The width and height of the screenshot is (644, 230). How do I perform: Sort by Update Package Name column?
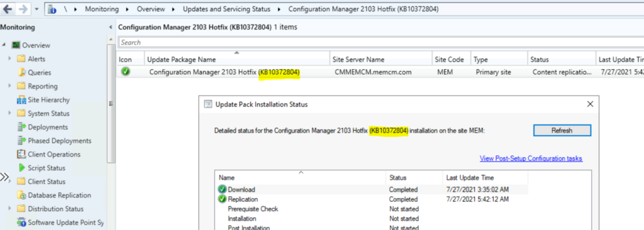tap(236, 60)
